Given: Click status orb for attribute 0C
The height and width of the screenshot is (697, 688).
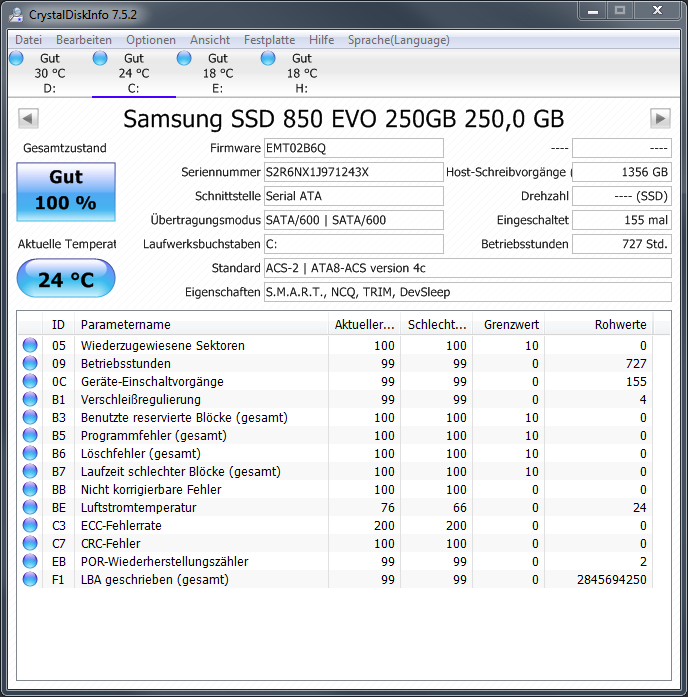Looking at the screenshot, I should (x=30, y=381).
